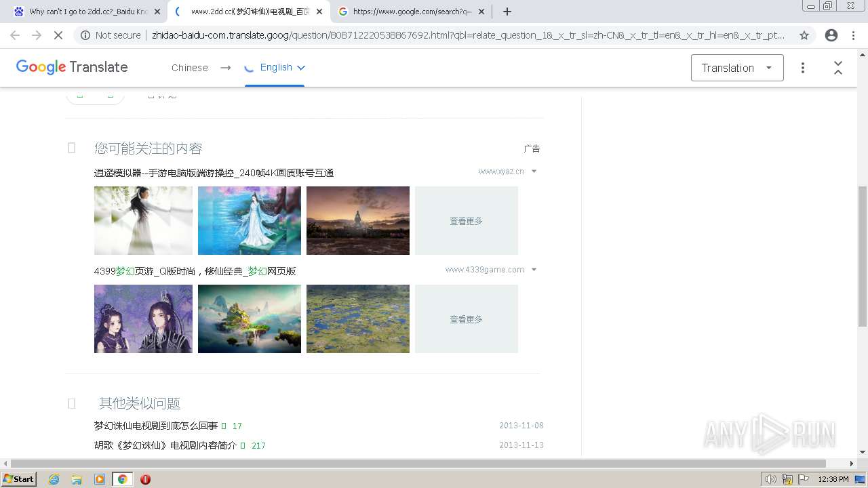This screenshot has height=488, width=868.
Task: Switch to the Google search tab
Action: pos(410,12)
